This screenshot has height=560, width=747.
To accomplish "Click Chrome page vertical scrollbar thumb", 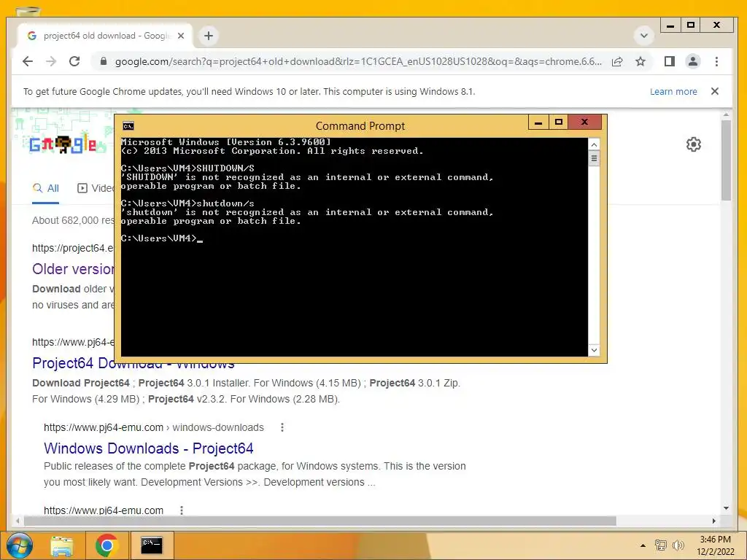I will (x=726, y=160).
